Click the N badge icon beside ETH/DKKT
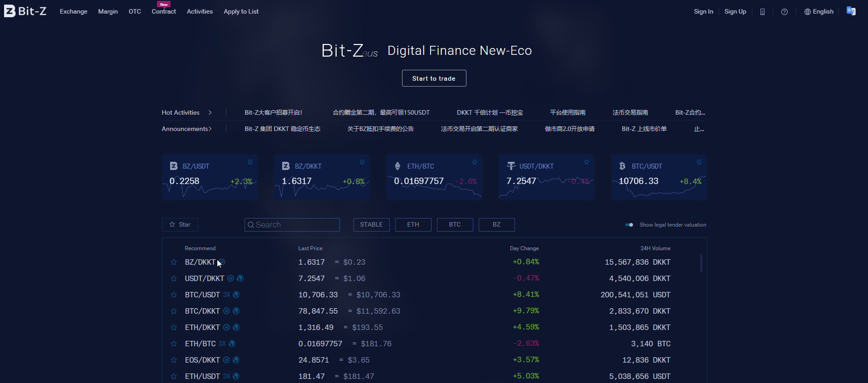 (226, 327)
